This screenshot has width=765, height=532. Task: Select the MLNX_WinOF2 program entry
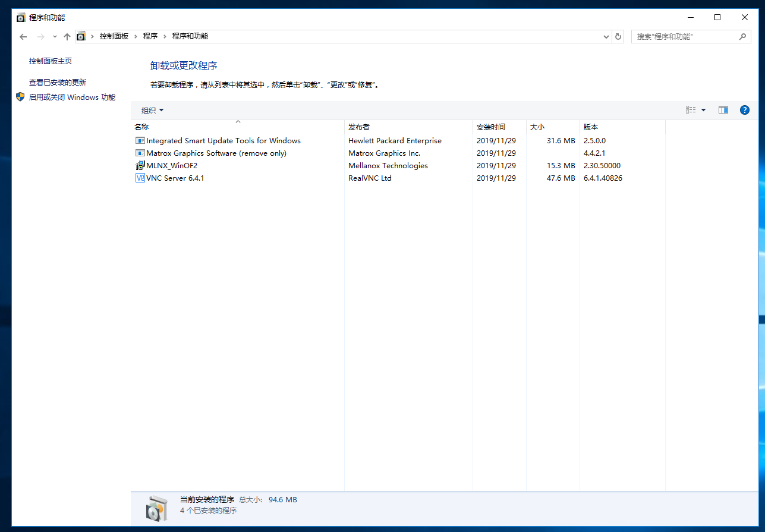[172, 166]
